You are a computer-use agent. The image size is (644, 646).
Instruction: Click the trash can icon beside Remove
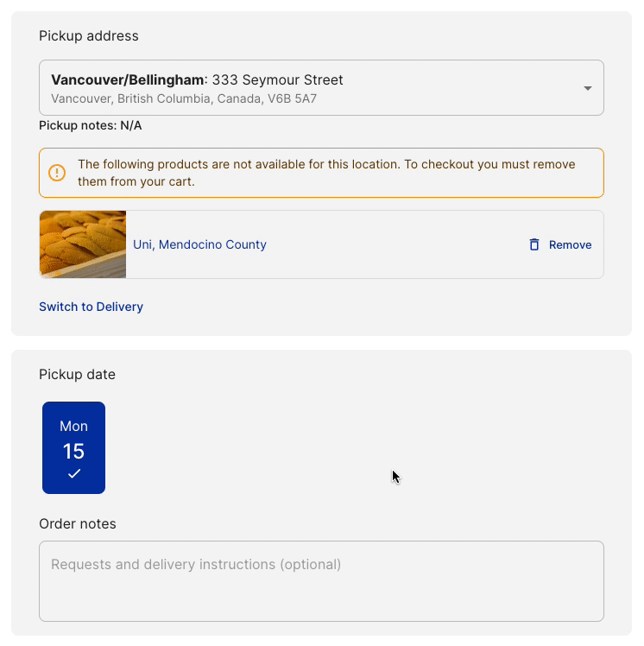(534, 244)
